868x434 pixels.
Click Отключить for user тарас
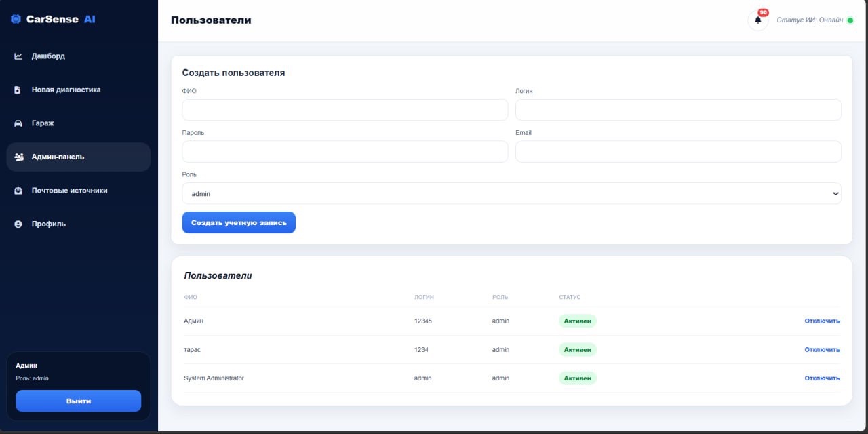822,350
